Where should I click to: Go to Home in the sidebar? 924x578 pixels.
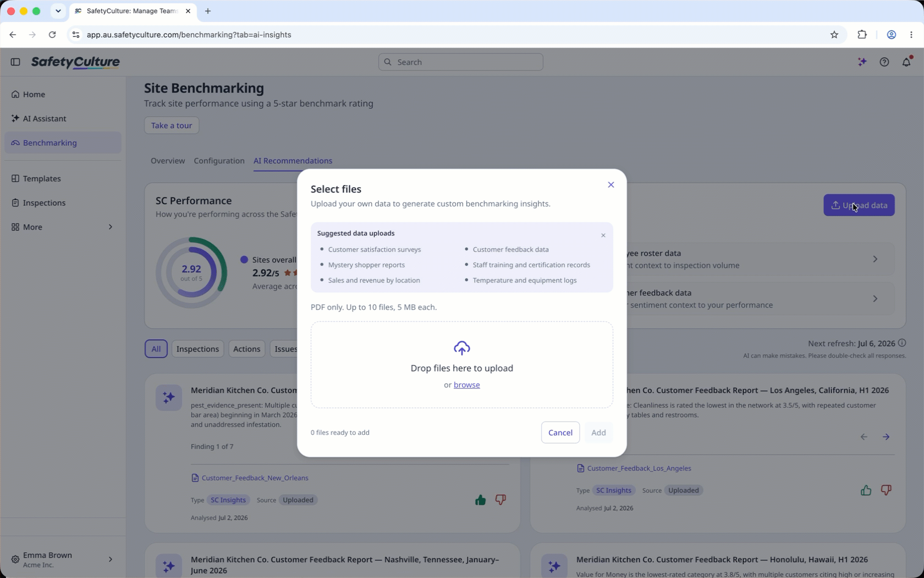tap(63, 95)
